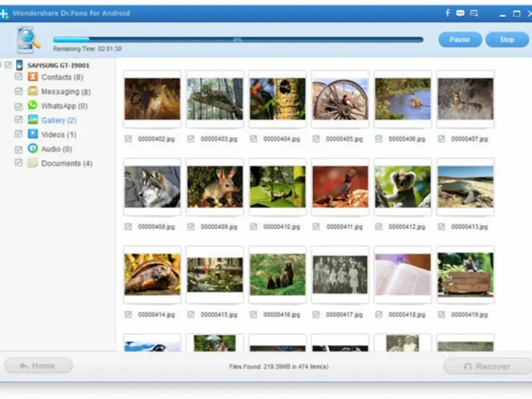Select the wagon wheel thumbnail 00000405.jpg
The width and height of the screenshot is (532, 399).
point(340,98)
